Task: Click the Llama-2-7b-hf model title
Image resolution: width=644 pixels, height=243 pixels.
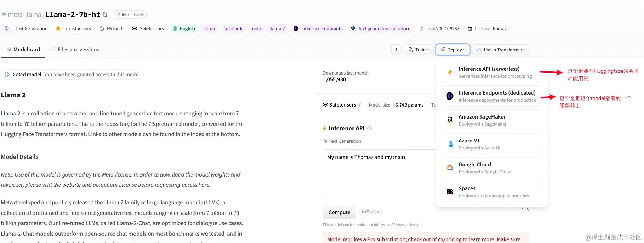Action: coord(73,14)
